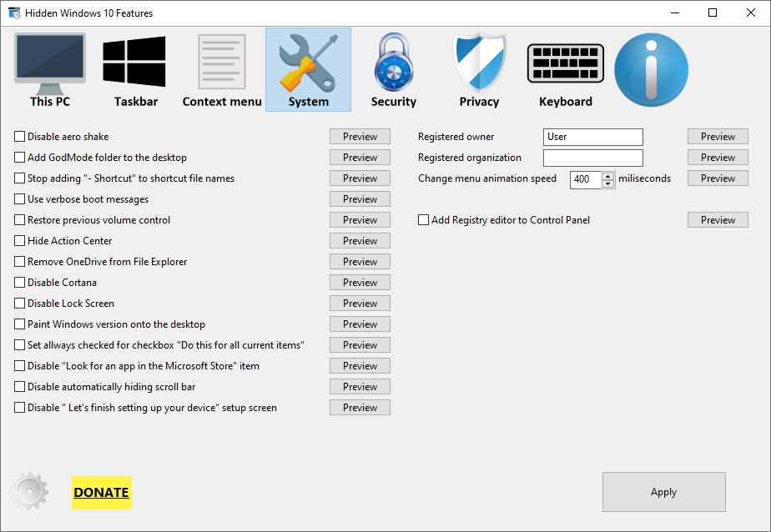Open the Privacy shield icon
Image resolution: width=771 pixels, height=532 pixels.
point(479,70)
